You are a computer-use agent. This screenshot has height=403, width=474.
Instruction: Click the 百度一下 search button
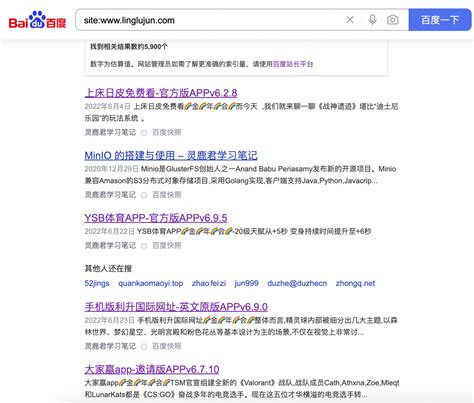(440, 20)
